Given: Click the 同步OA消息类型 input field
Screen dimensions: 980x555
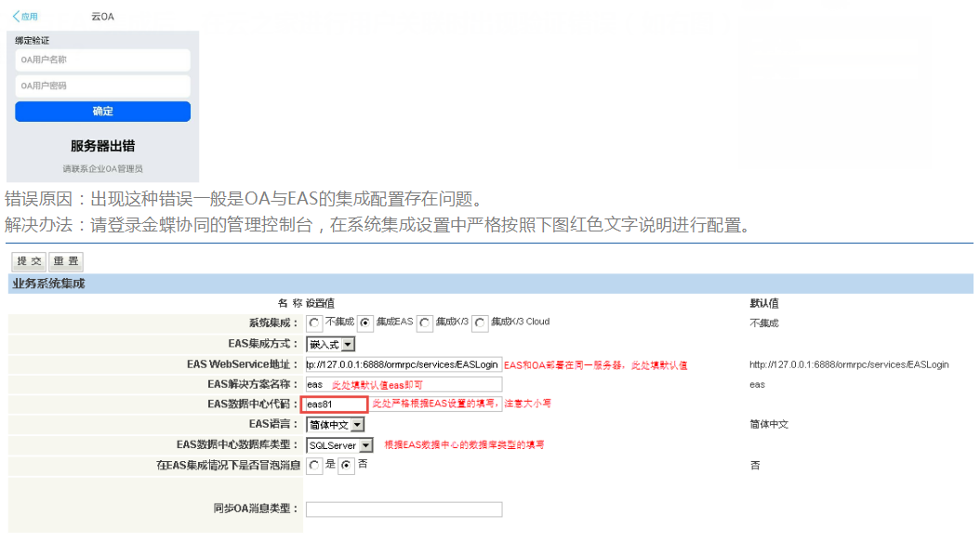Looking at the screenshot, I should click(x=404, y=509).
